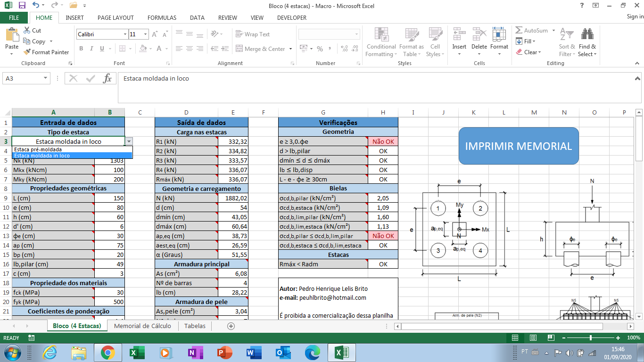This screenshot has height=362, width=644.
Task: Switch to Normal view in status bar
Action: coord(515,338)
